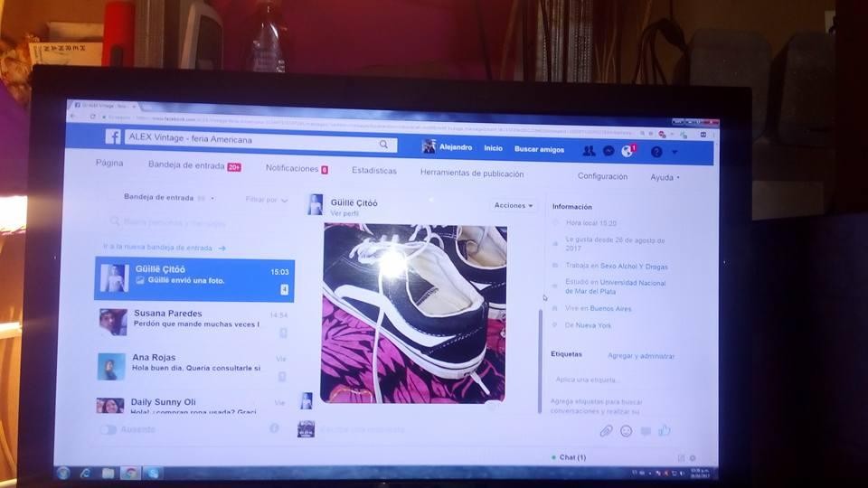
Task: Open the Filtrar por dropdown
Action: pyautogui.click(x=267, y=200)
